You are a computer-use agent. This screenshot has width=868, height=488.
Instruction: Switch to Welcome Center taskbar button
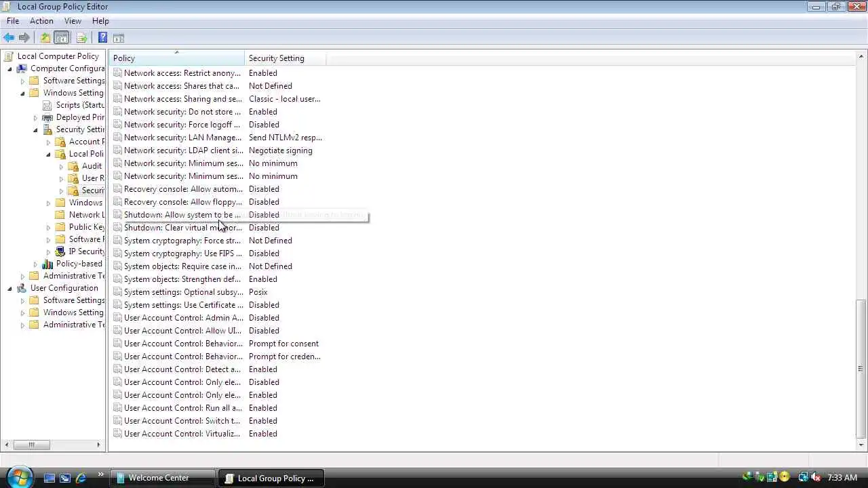[164, 478]
